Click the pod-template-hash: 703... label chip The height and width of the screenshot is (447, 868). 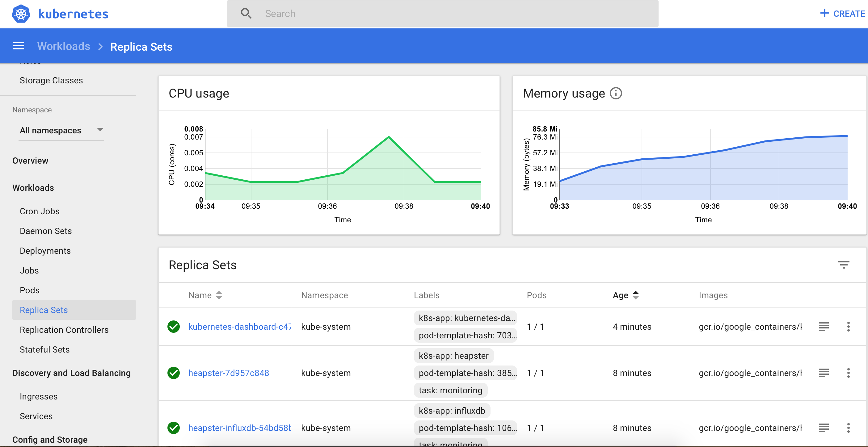tap(465, 335)
